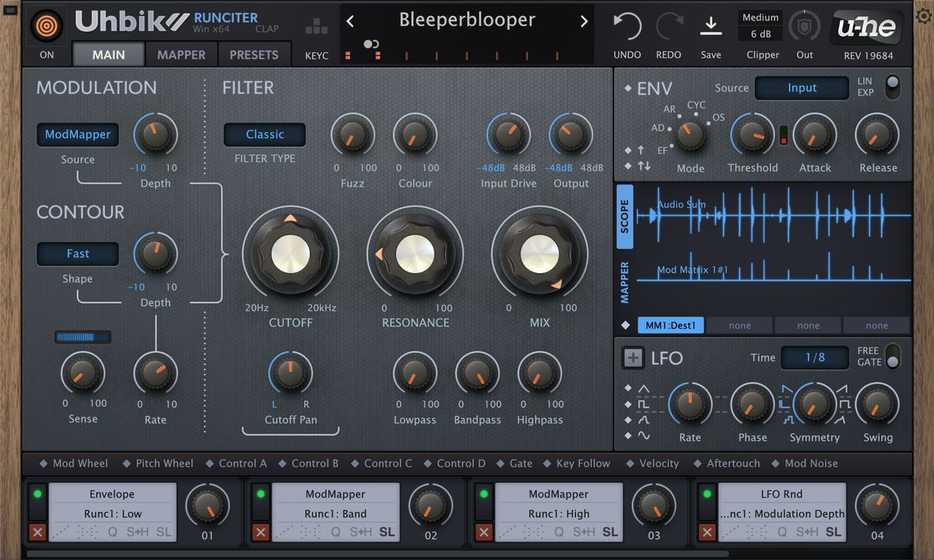Select the square LFO waveform

pos(644,404)
